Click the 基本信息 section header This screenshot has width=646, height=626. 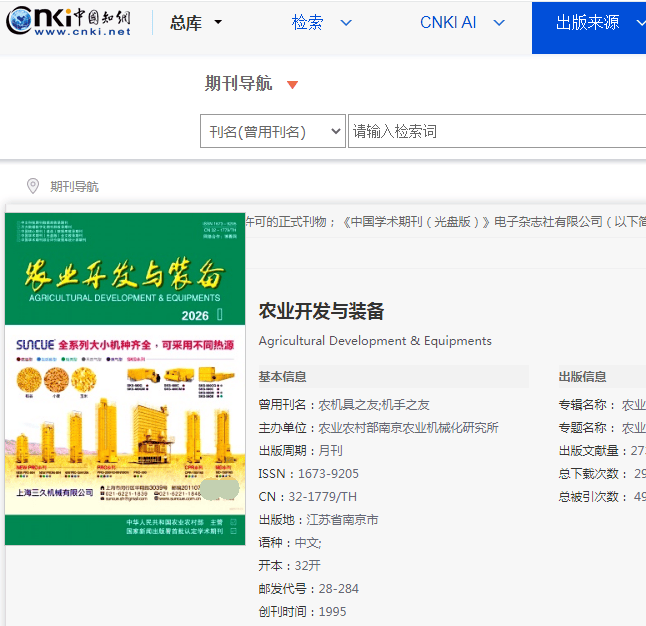[x=283, y=377]
